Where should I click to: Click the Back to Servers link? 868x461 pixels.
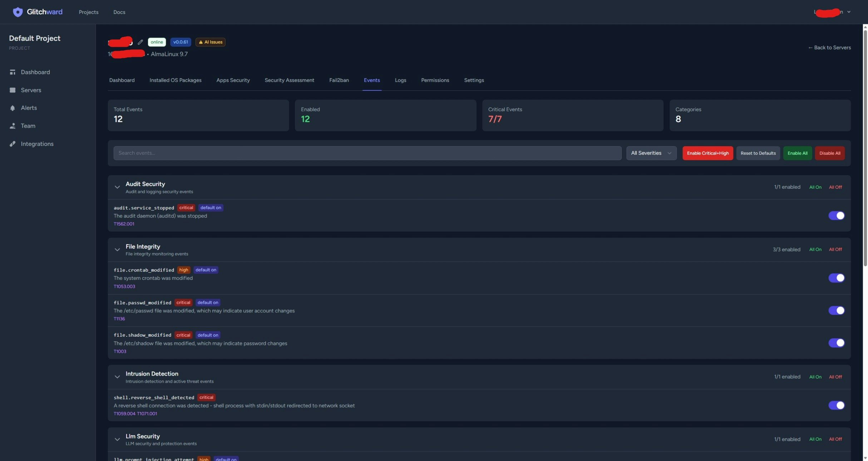click(x=829, y=48)
